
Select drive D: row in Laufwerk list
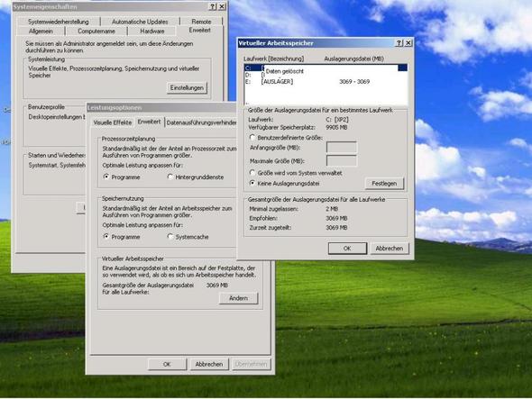[x=326, y=75]
